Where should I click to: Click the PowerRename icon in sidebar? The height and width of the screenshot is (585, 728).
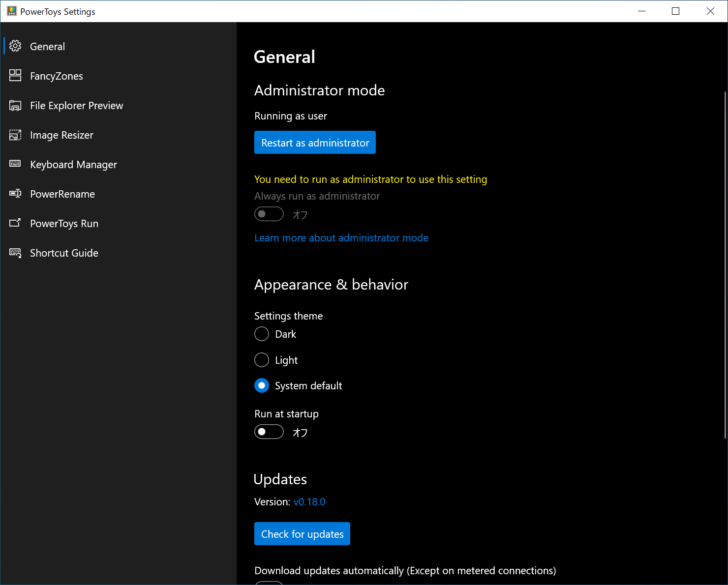tap(15, 193)
